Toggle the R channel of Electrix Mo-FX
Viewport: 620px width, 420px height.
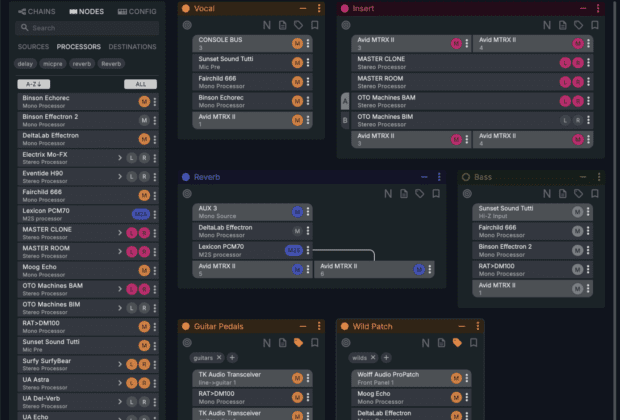(x=144, y=158)
